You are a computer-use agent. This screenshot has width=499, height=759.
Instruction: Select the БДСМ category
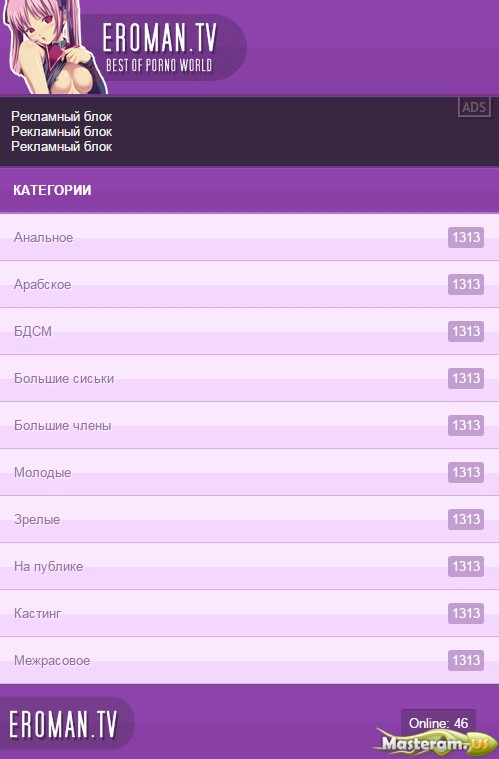pos(249,331)
